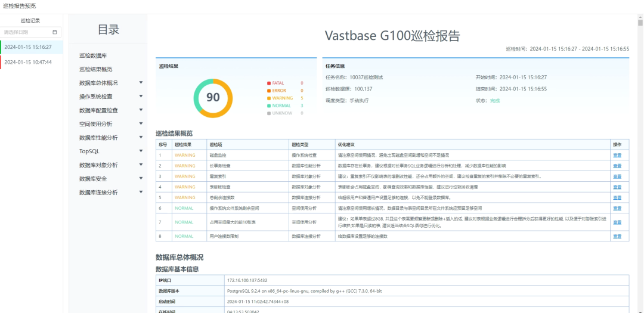Click 查看 link for 用户连接数限制 row
644x313 pixels.
pos(617,236)
